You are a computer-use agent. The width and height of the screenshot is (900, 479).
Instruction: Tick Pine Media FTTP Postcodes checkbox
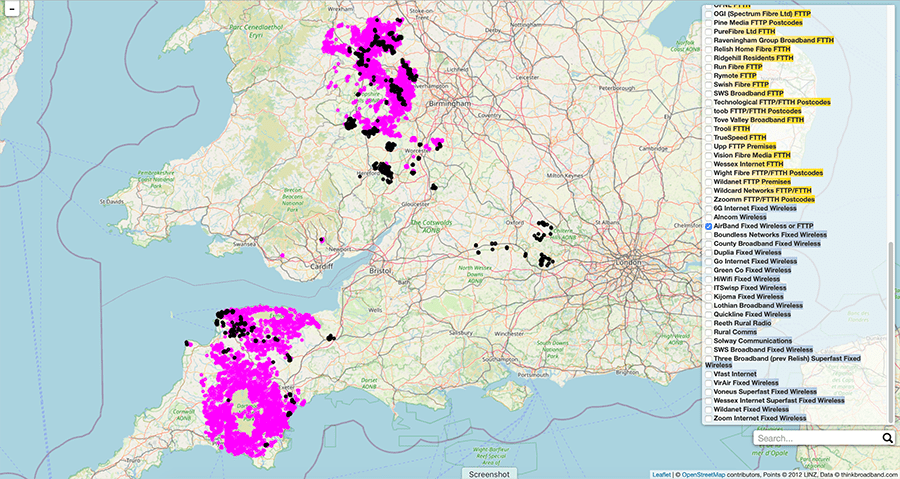coord(709,23)
